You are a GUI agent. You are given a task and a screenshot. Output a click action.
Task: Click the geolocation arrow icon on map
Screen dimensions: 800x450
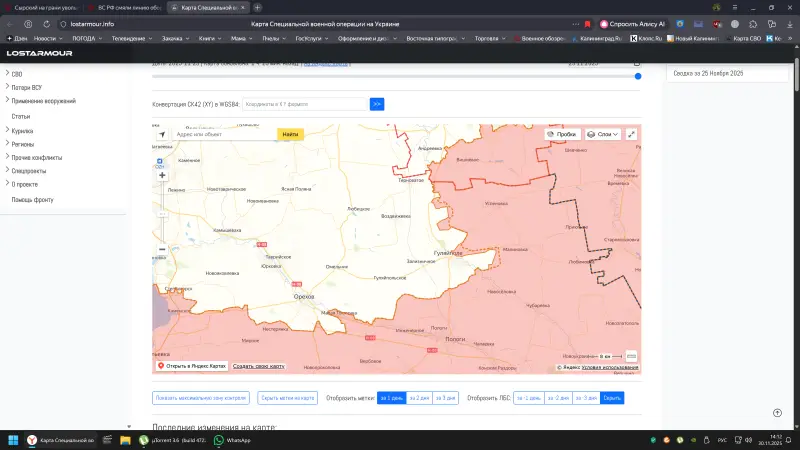(x=162, y=134)
